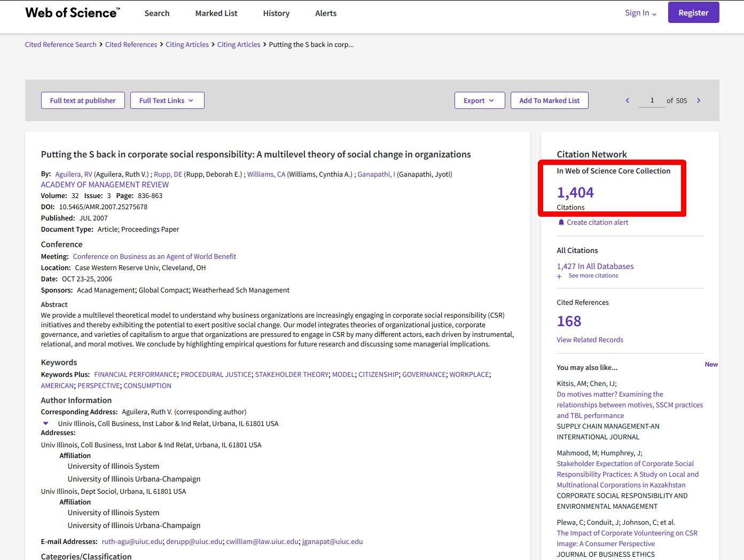
Task: Open author Aguilera, RV link
Action: pyautogui.click(x=74, y=174)
